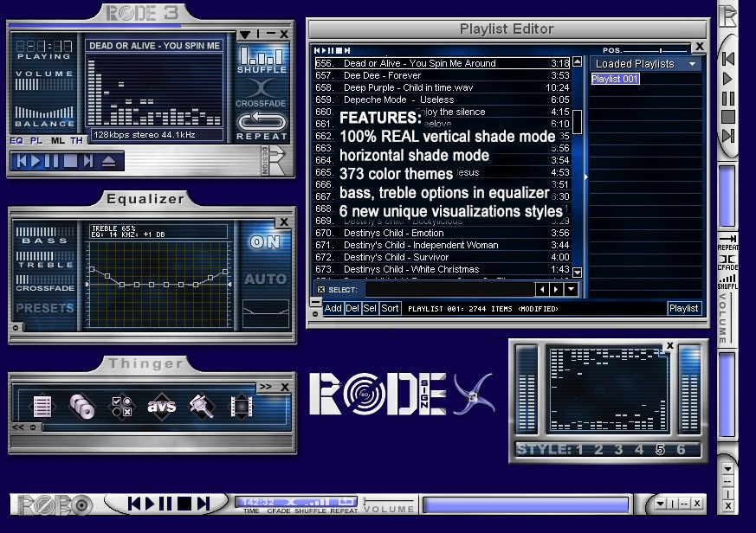The width and height of the screenshot is (756, 533).
Task: Turn the equalizer ON button
Action: pos(265,242)
